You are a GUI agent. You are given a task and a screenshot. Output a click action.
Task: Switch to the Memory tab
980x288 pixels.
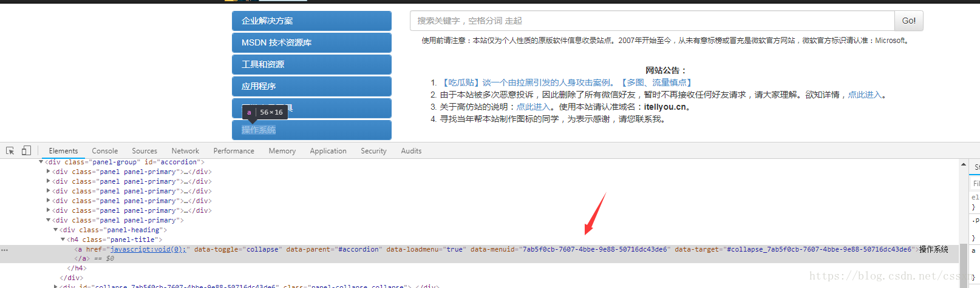(282, 151)
